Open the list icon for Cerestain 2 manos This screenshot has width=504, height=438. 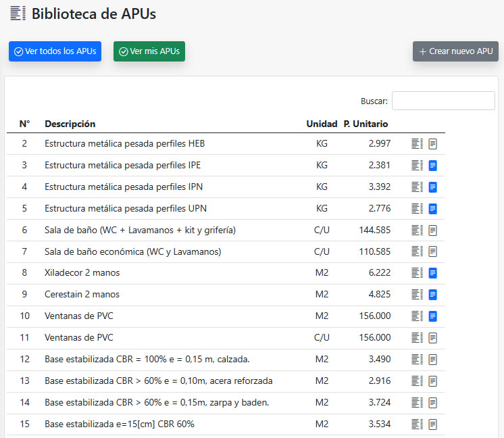pyautogui.click(x=417, y=294)
